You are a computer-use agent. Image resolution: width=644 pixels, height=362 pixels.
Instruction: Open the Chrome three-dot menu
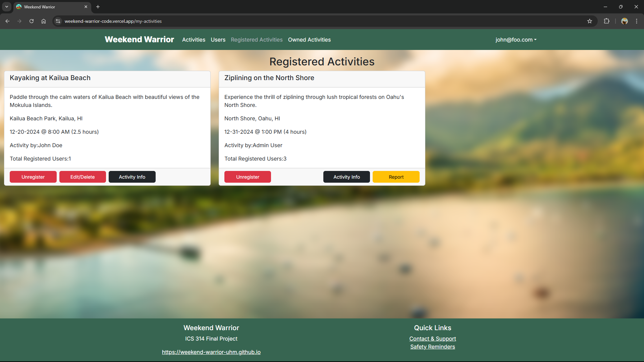[x=636, y=21]
